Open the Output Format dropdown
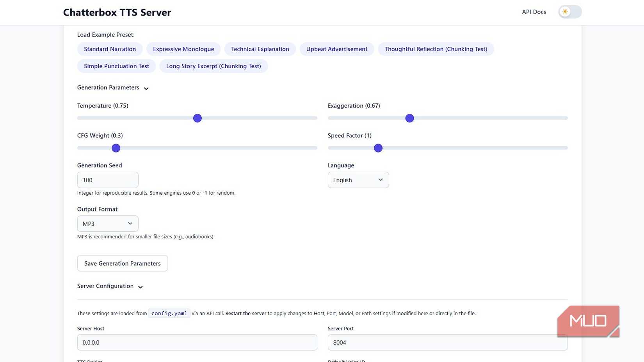Image resolution: width=644 pixels, height=362 pixels. pos(107,224)
